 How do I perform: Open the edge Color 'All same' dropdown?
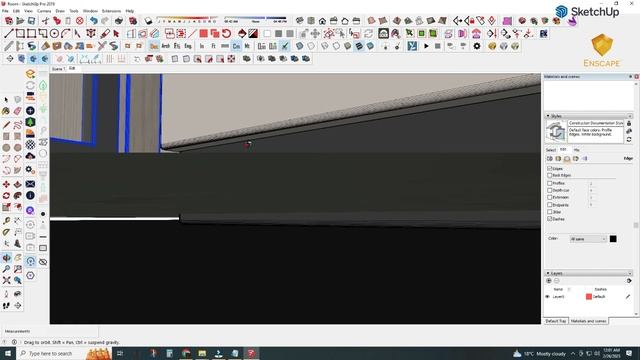pyautogui.click(x=588, y=239)
